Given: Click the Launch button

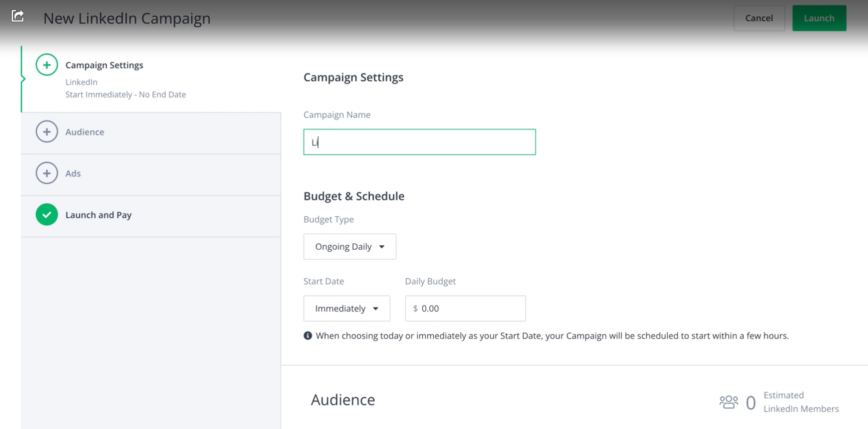Looking at the screenshot, I should (819, 18).
